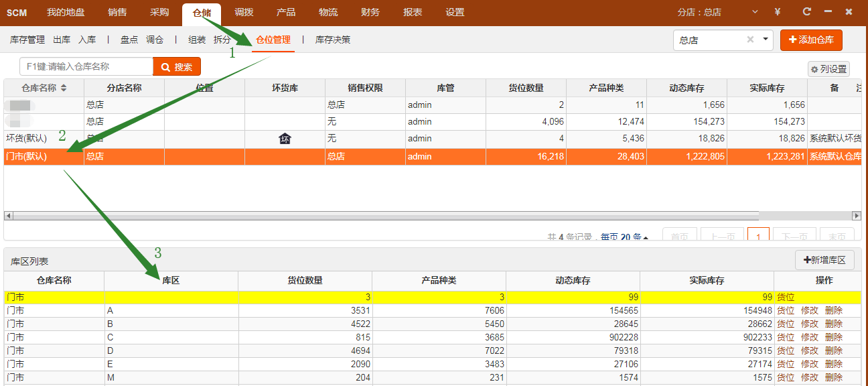Screen dimensions: 868x386
Task: Expand the 分店 branch dropdown in header
Action: pyautogui.click(x=755, y=12)
